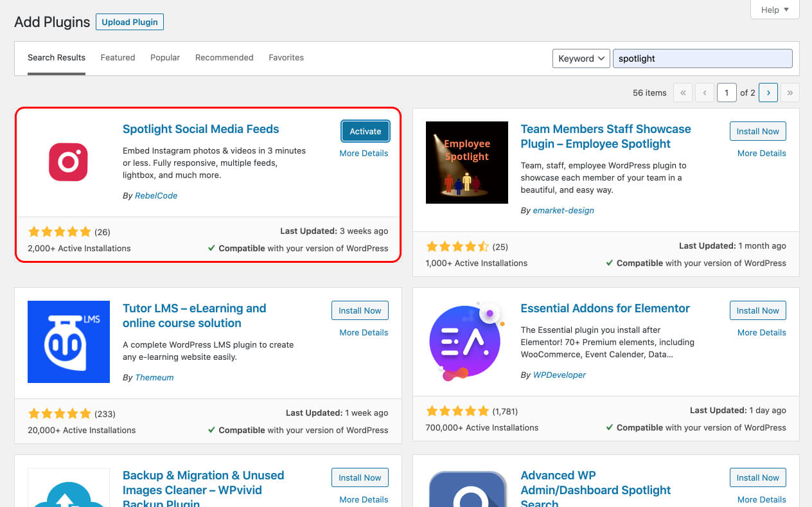
Task: Click "2,000+ Active Installations" text
Action: (x=79, y=248)
